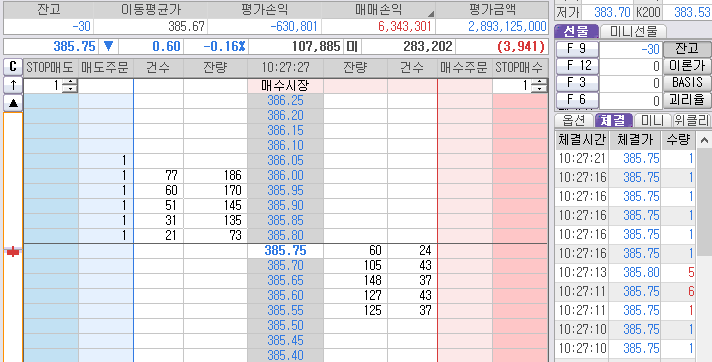
Task: Click the 10:27:21 trade row
Action: tap(626, 159)
